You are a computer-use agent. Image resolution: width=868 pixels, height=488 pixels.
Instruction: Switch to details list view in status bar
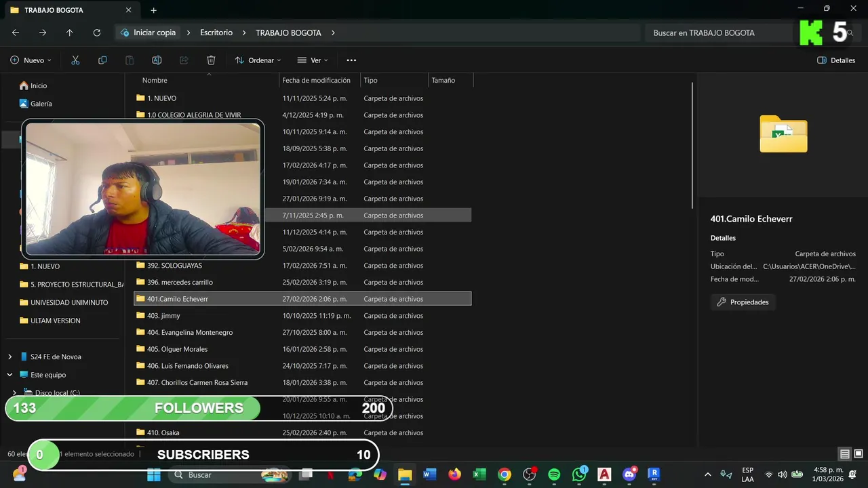pyautogui.click(x=845, y=454)
